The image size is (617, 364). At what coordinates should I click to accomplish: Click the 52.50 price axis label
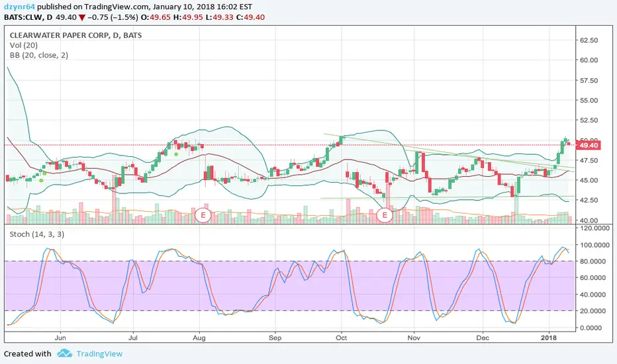coord(589,120)
